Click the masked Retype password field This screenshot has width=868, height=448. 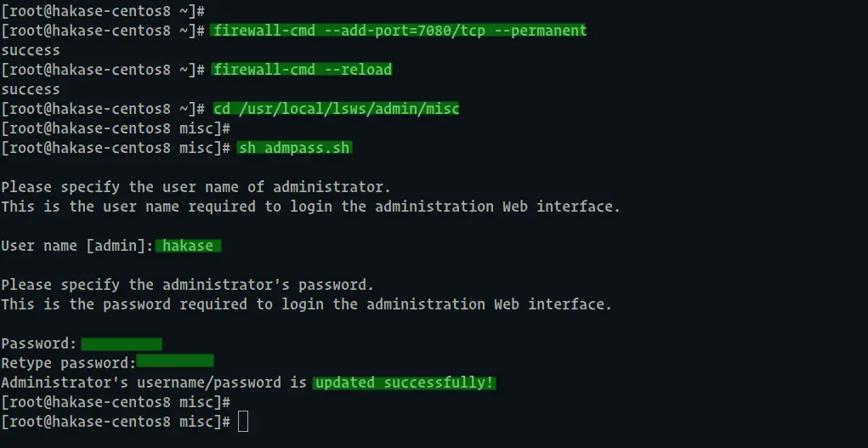[175, 361]
